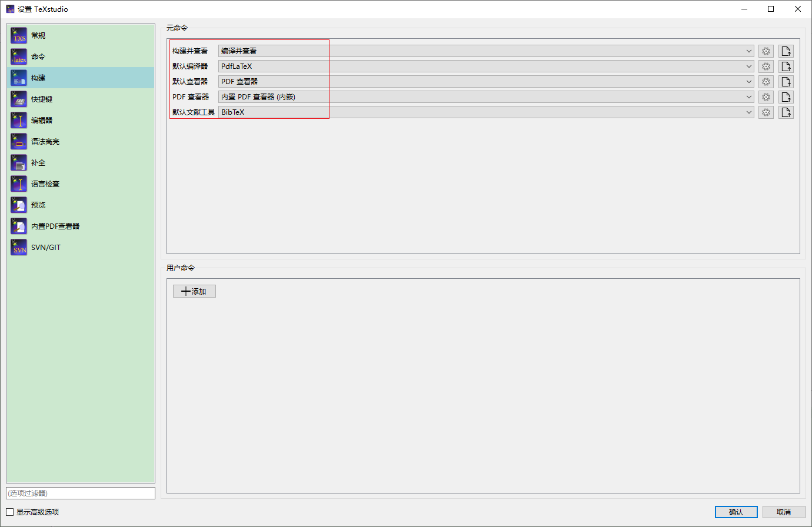812x527 pixels.
Task: Confirm with the 确认 button
Action: point(736,512)
